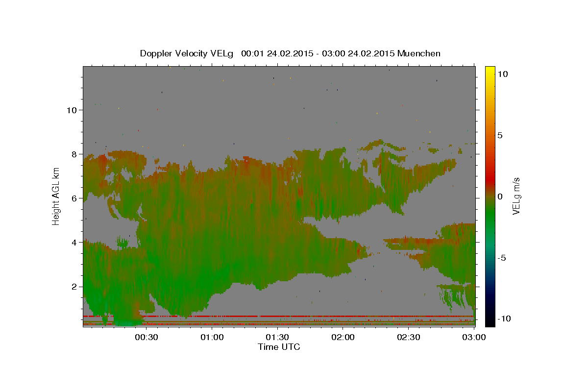The width and height of the screenshot is (588, 392).
Task: Click the green cloud region at 01:00, 3 km
Action: (212, 265)
